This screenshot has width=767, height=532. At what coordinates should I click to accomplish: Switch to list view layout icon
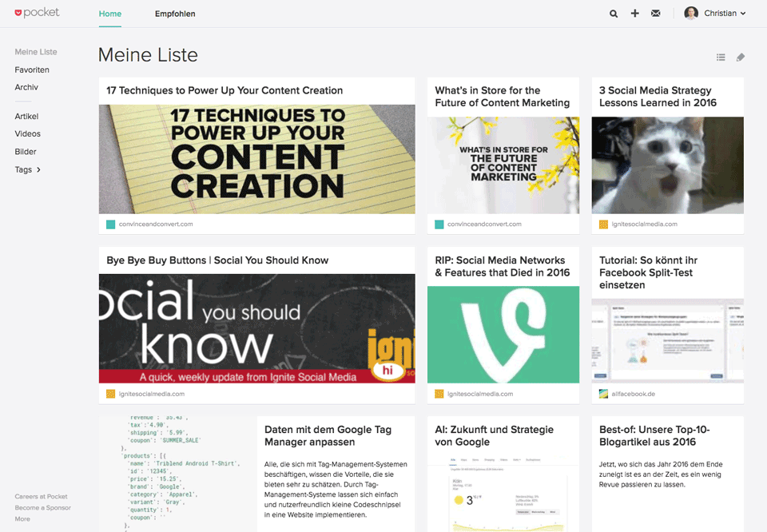coord(721,58)
